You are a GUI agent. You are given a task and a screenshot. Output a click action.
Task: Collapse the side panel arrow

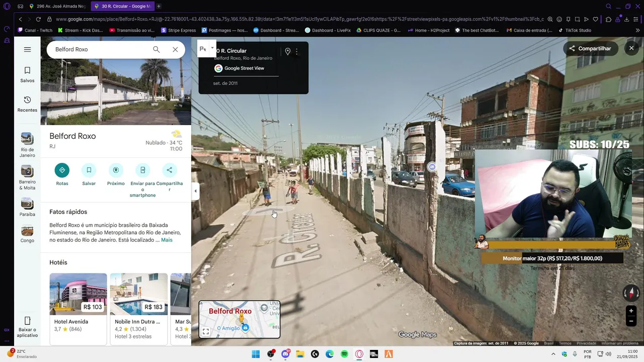(195, 191)
